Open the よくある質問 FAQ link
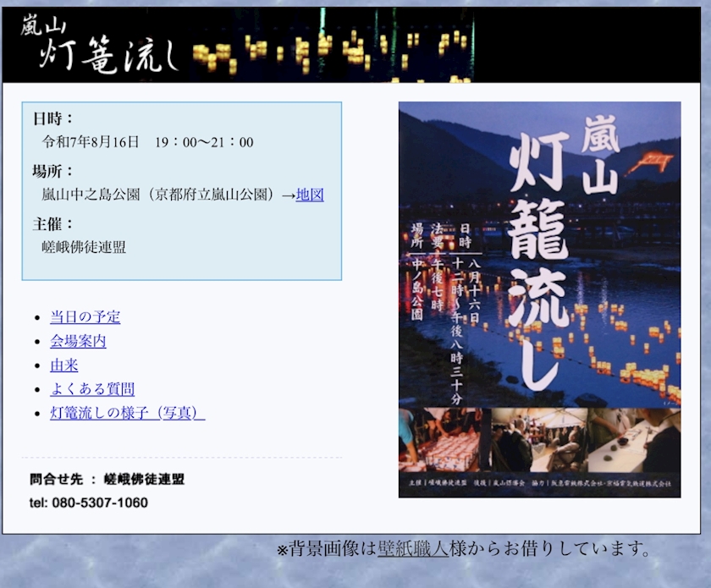The width and height of the screenshot is (711, 588). point(92,388)
